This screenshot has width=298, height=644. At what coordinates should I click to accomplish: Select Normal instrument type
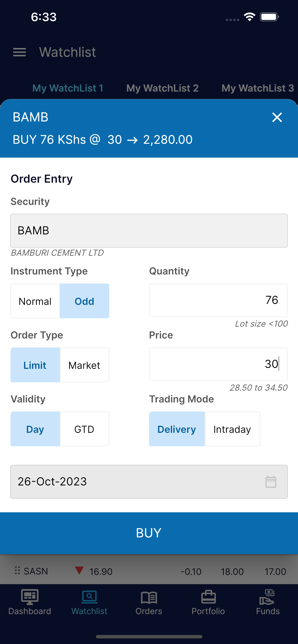35,301
